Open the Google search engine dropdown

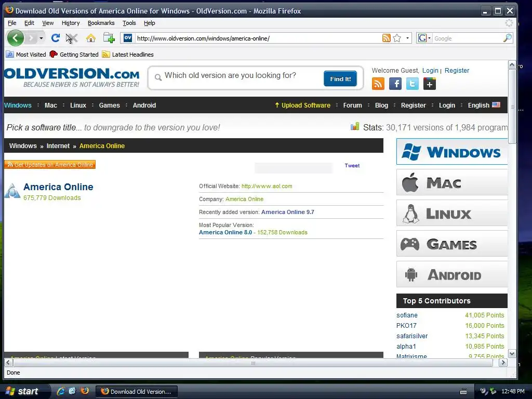[x=424, y=38]
